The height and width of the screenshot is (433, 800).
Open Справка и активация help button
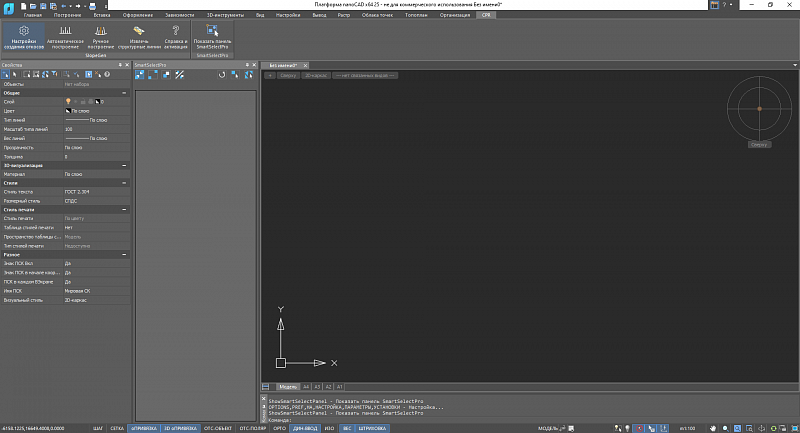click(x=176, y=36)
